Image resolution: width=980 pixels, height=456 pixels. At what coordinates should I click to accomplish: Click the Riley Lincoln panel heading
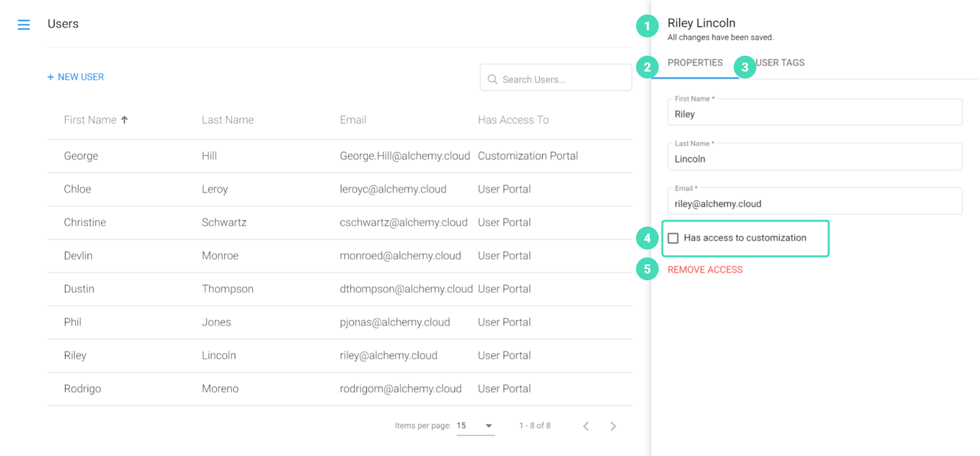click(701, 23)
